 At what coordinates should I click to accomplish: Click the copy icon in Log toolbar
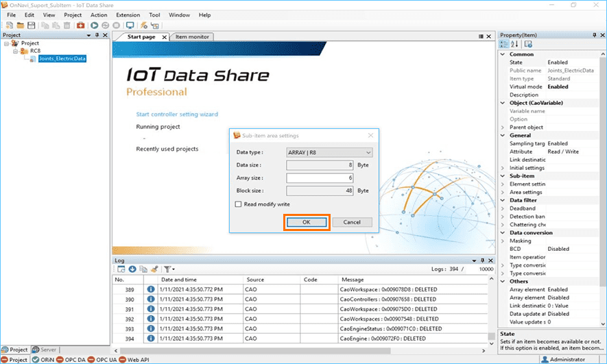[x=143, y=269]
